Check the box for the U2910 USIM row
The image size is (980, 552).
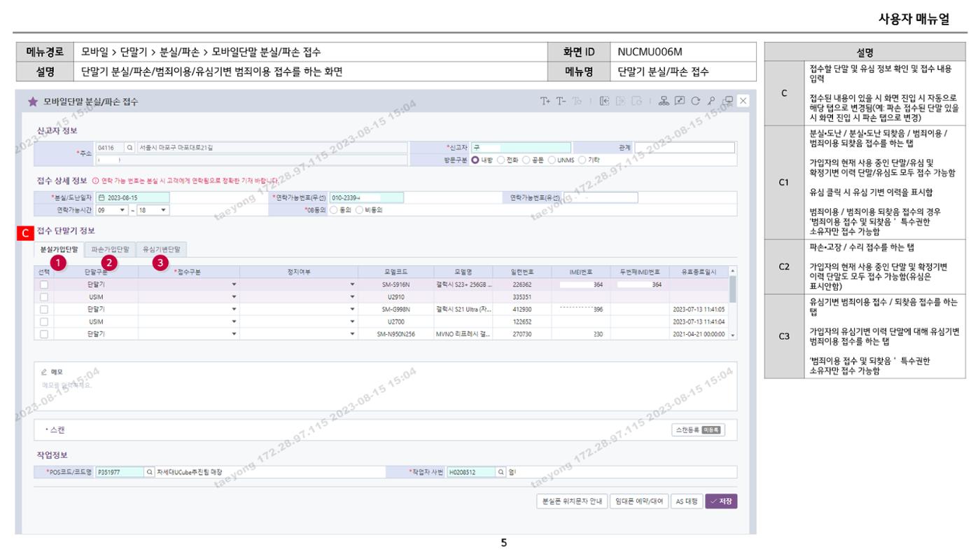pyautogui.click(x=44, y=297)
